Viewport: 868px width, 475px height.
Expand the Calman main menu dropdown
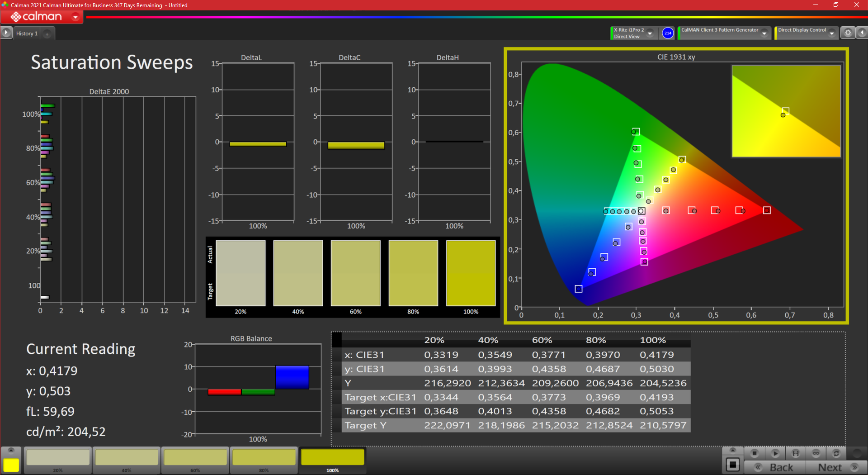point(75,17)
